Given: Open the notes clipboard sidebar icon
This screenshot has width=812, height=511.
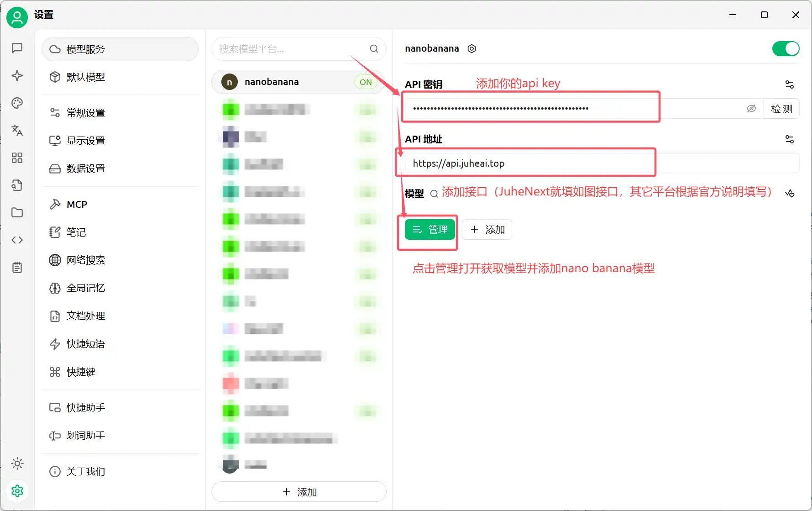Looking at the screenshot, I should click(17, 267).
